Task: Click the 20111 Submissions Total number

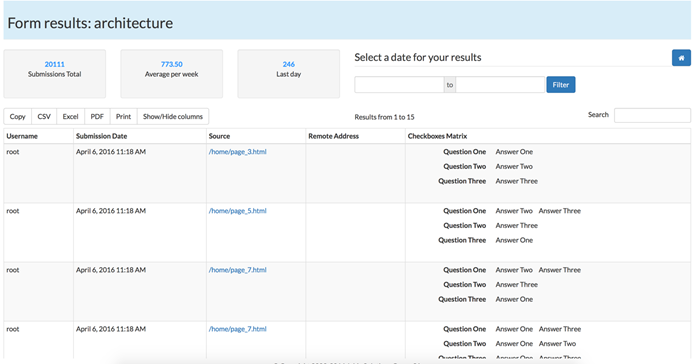Action: (x=54, y=64)
